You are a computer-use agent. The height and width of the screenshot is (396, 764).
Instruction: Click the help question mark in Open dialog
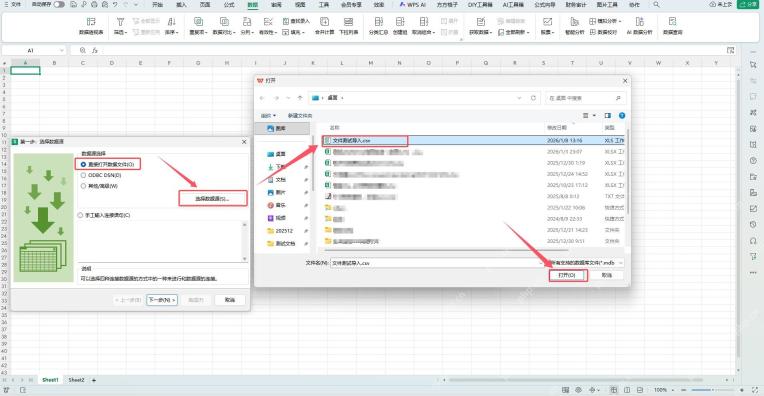point(622,115)
